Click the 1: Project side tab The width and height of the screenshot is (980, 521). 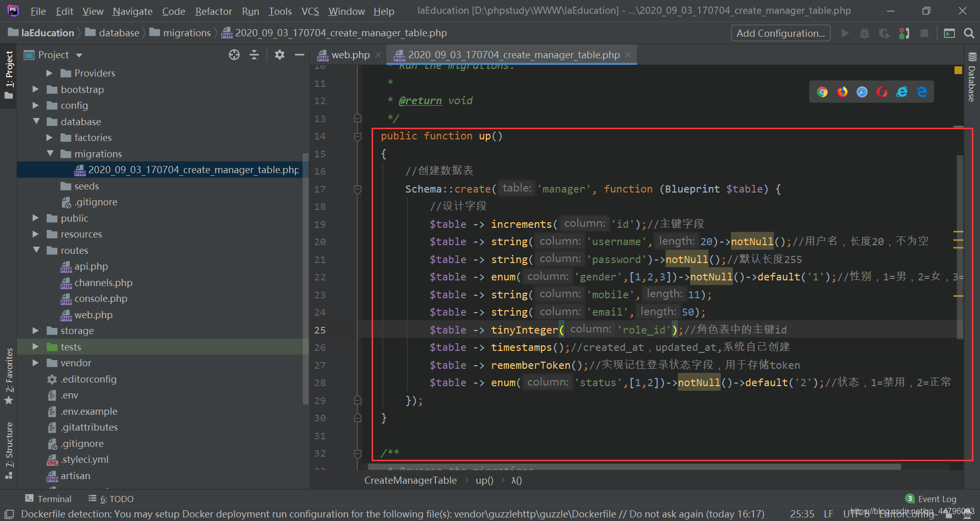9,75
